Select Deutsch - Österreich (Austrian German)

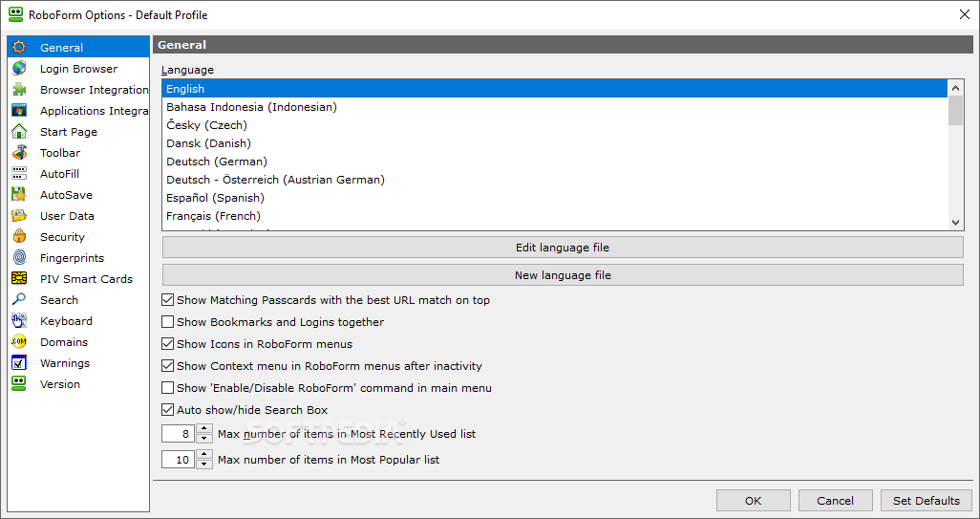pyautogui.click(x=554, y=180)
